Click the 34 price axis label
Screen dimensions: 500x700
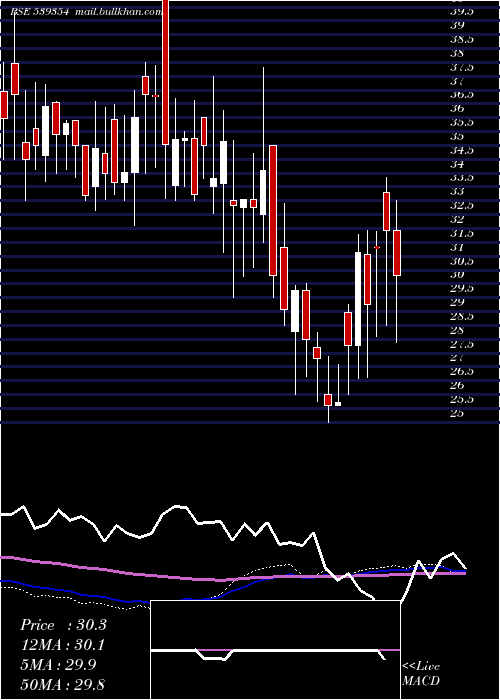tap(456, 164)
